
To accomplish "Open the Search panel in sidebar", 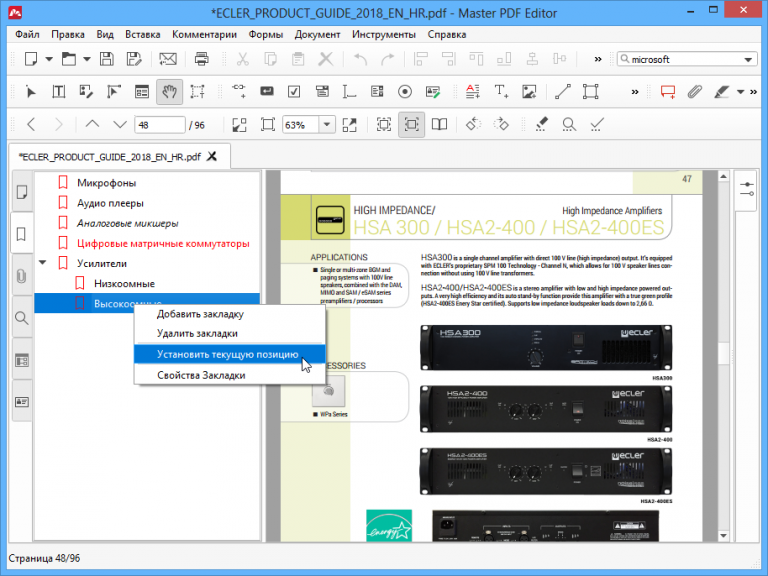I will [22, 318].
